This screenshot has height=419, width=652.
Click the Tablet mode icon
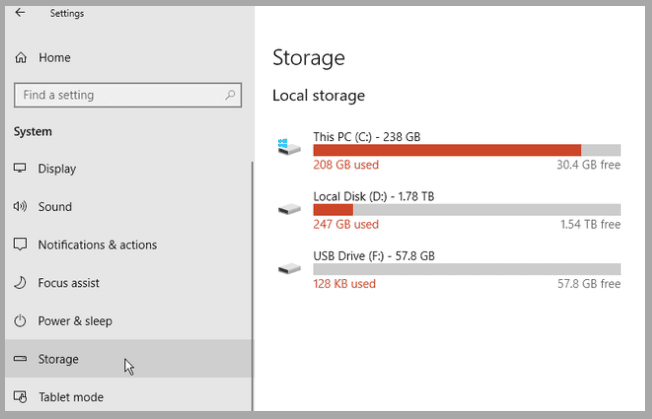[x=20, y=397]
